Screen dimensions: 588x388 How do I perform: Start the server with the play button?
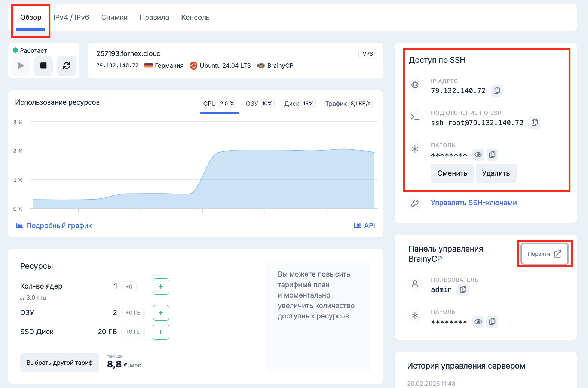(x=21, y=66)
